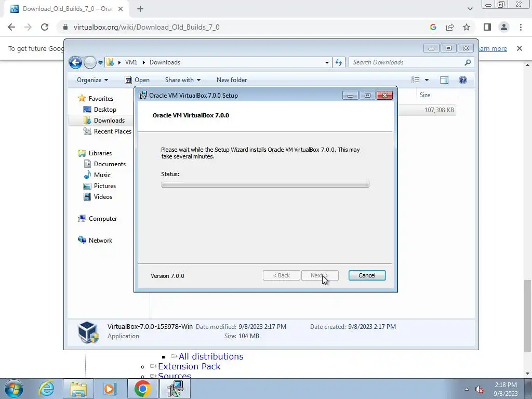This screenshot has width=532, height=399.
Task: Click file size 107,308 KB cell
Action: click(439, 110)
